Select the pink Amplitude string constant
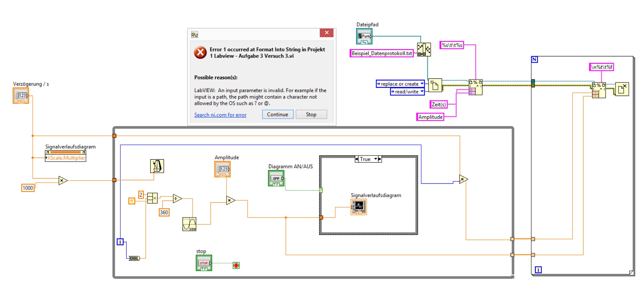The image size is (644, 301). (430, 117)
